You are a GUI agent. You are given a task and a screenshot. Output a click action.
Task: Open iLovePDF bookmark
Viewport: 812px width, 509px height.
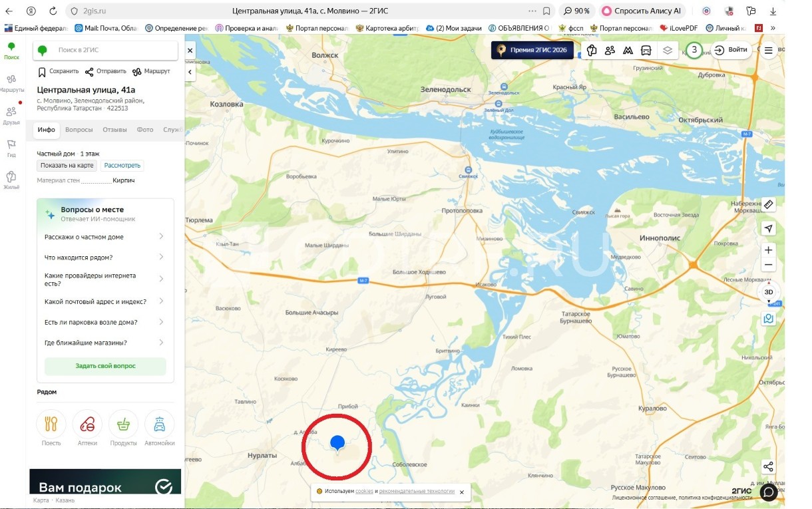pos(679,28)
